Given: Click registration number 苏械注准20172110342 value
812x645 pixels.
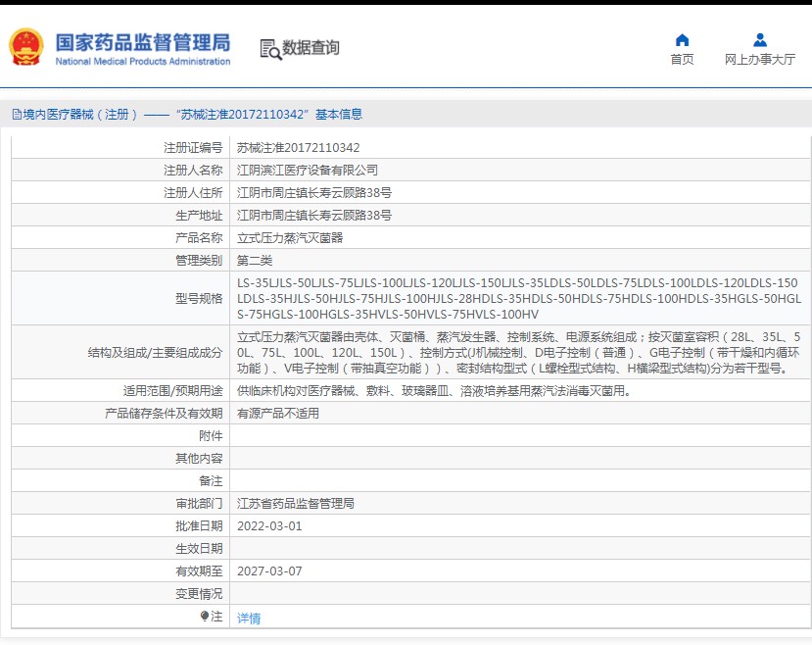Looking at the screenshot, I should (x=299, y=148).
